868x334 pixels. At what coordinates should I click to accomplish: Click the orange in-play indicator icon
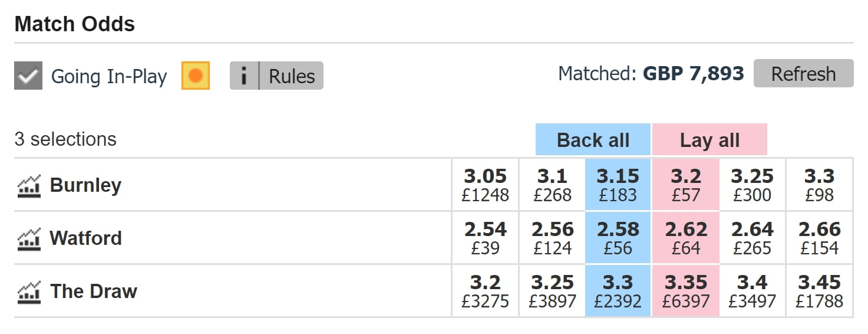point(196,76)
